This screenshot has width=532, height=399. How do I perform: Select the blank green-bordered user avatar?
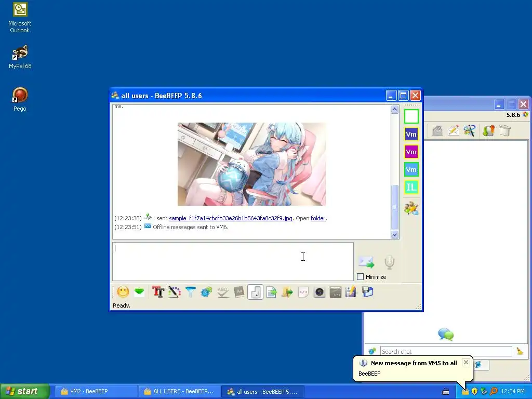pos(411,116)
